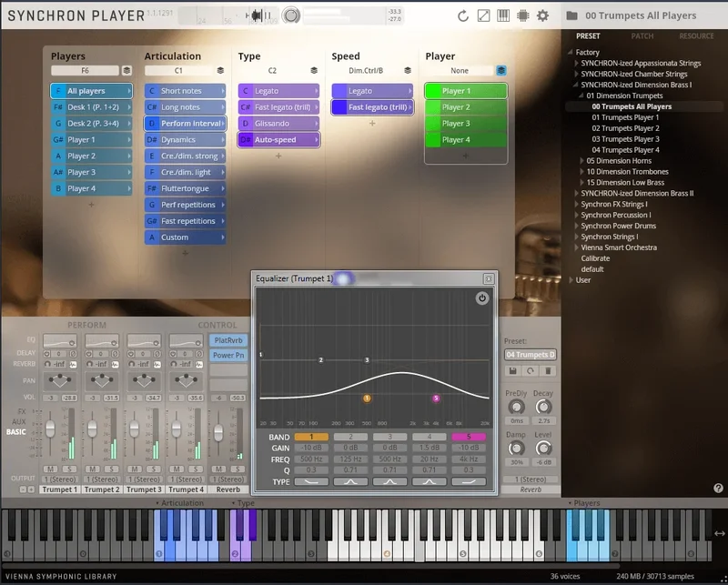The height and width of the screenshot is (585, 728).
Task: Expand the User preset folder
Action: tap(571, 280)
